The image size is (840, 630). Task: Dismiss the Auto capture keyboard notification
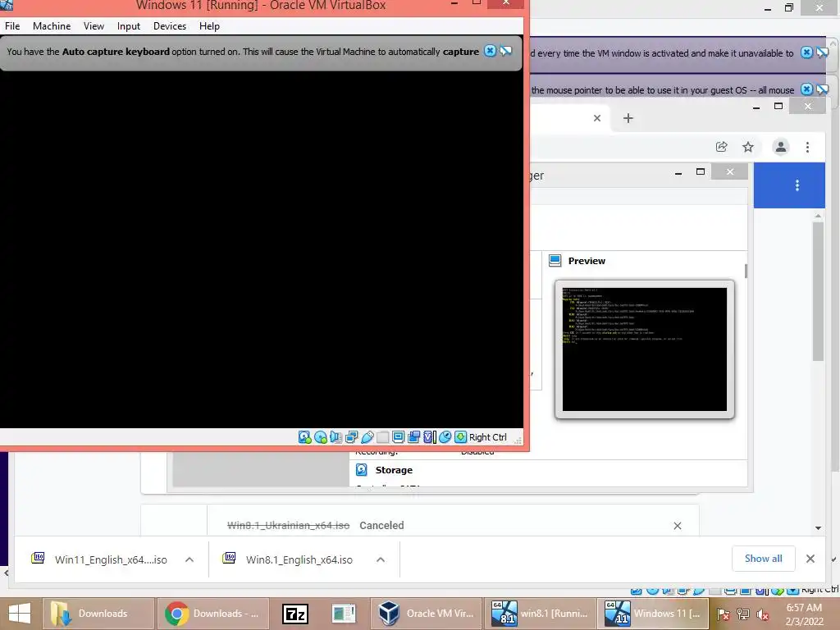pyautogui.click(x=490, y=51)
